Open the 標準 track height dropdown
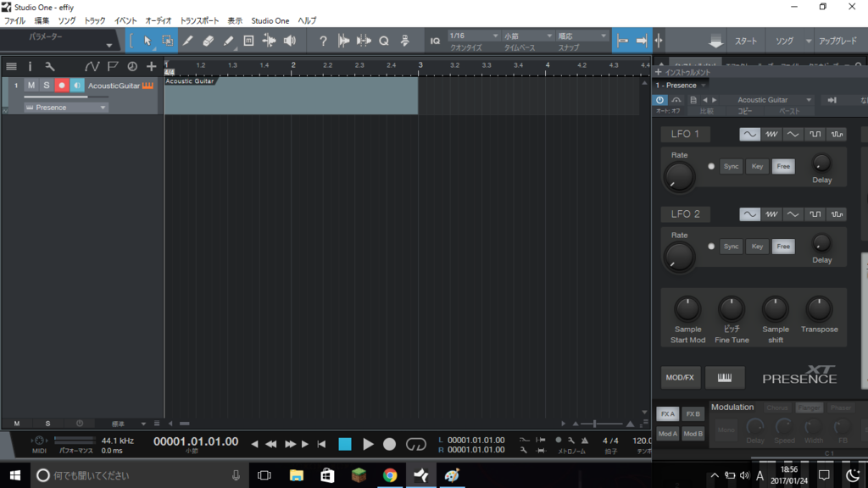Viewport: 868px width, 488px height. point(128,424)
